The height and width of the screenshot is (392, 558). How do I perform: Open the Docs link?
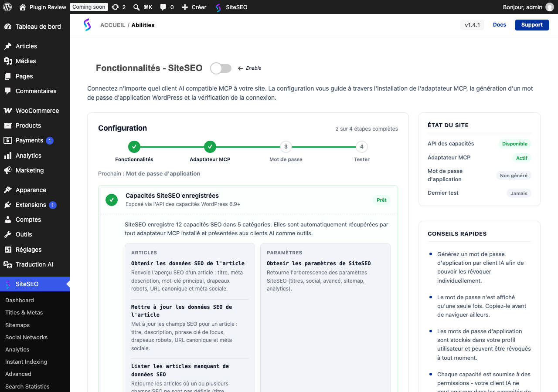(x=500, y=25)
